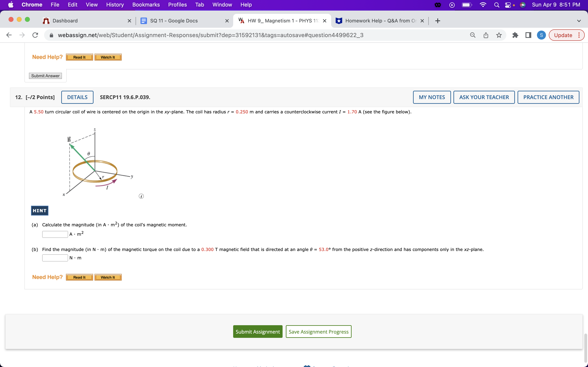
Task: Click the blue profile avatar labeled S
Action: (x=541, y=35)
